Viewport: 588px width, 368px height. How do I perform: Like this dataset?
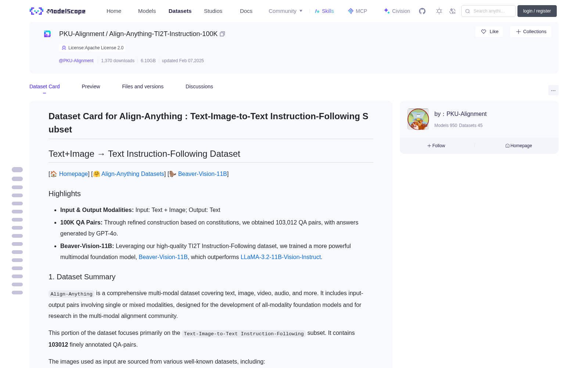489,32
